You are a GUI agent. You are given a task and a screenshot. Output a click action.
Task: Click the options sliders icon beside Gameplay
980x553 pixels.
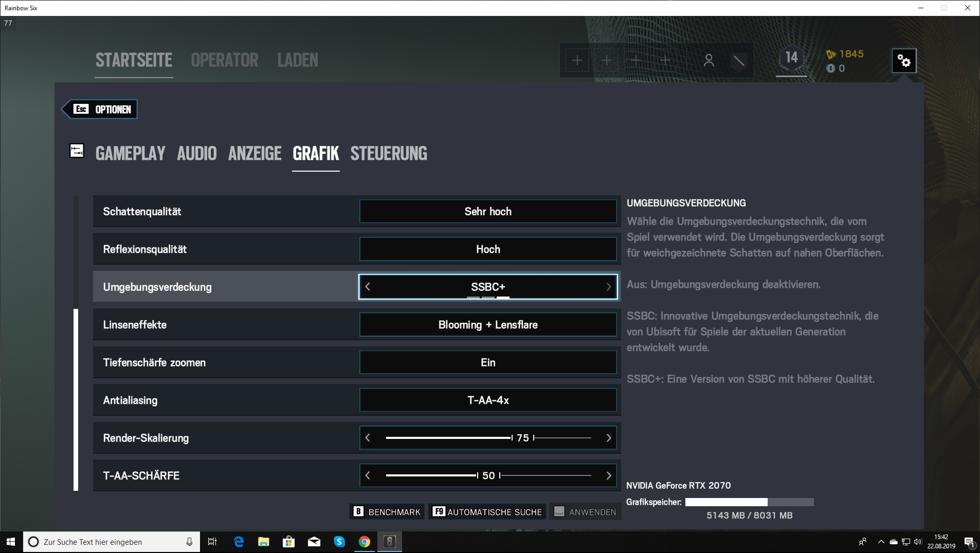point(77,151)
